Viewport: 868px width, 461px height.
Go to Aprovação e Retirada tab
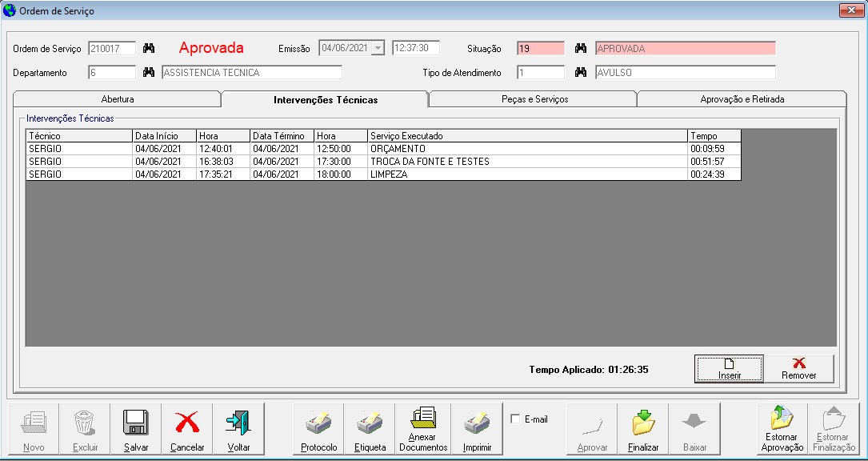(742, 99)
